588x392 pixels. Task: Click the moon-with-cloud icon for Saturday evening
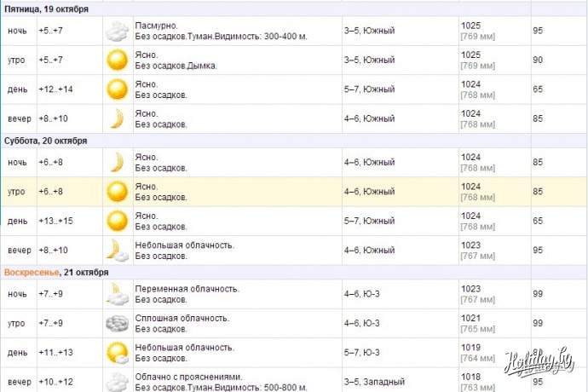tap(116, 250)
